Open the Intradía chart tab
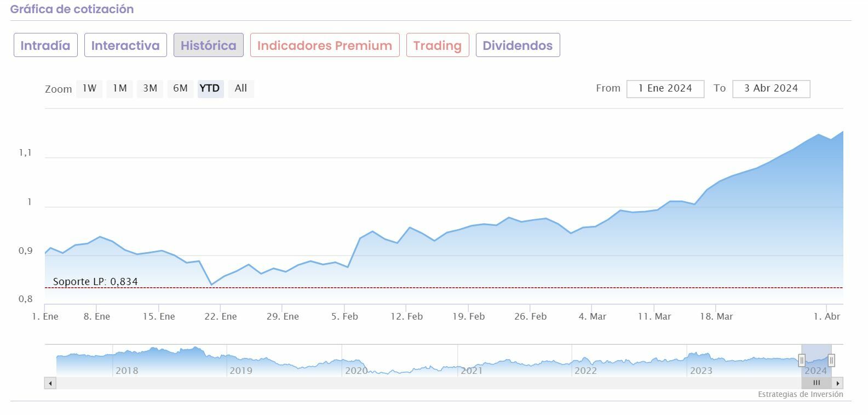Viewport: 868px width, 415px height. point(45,46)
